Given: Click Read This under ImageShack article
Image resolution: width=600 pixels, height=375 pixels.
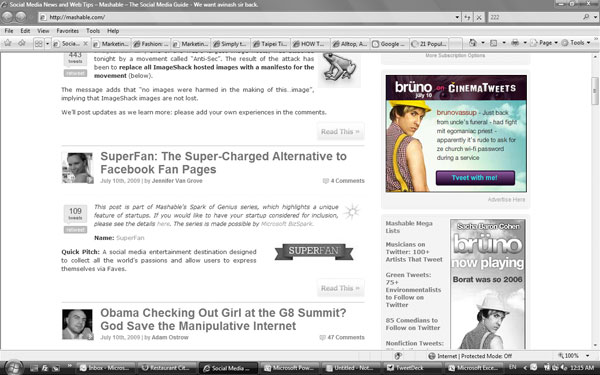Looking at the screenshot, I should click(340, 132).
